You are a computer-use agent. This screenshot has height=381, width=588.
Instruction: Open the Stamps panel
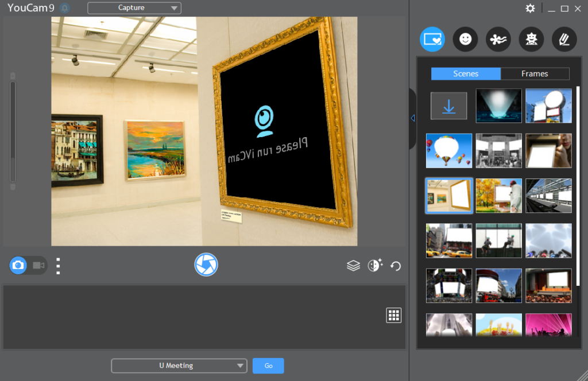531,39
